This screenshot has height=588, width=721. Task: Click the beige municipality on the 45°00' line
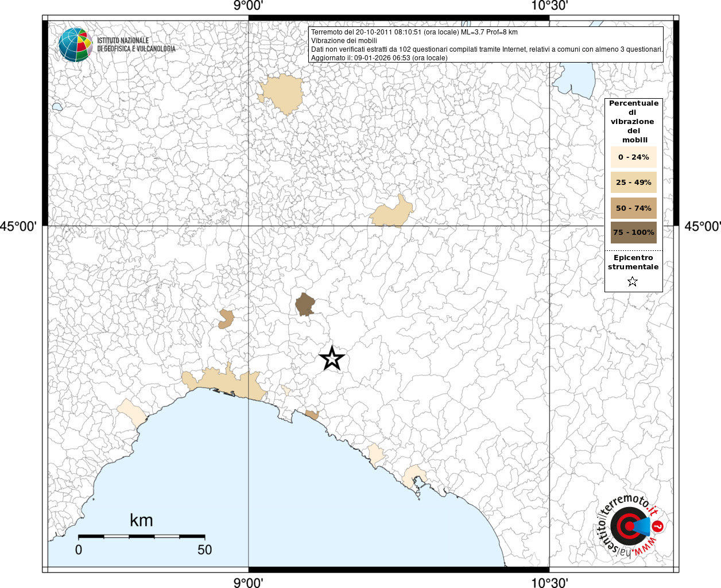(392, 213)
